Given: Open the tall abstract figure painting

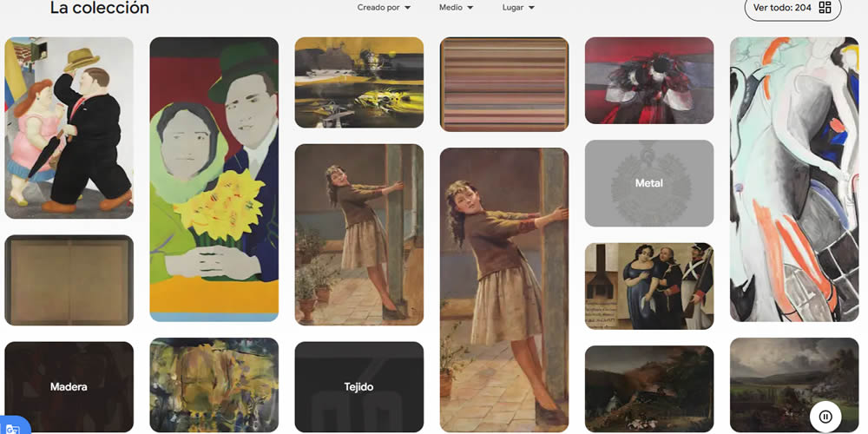Looking at the screenshot, I should tap(794, 180).
